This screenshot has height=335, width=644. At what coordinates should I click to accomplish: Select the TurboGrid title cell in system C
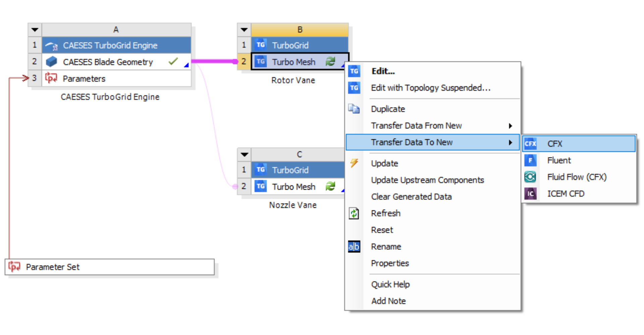[x=299, y=170]
